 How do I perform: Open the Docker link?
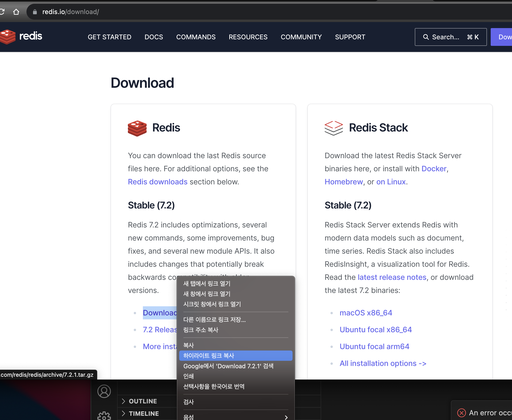[x=434, y=169]
